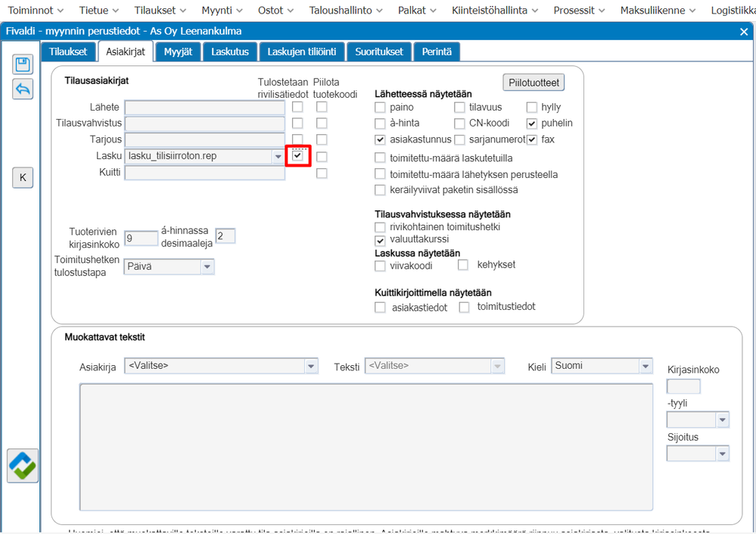756x534 pixels.
Task: Enable the CN-koodi checkbox
Action: 459,123
